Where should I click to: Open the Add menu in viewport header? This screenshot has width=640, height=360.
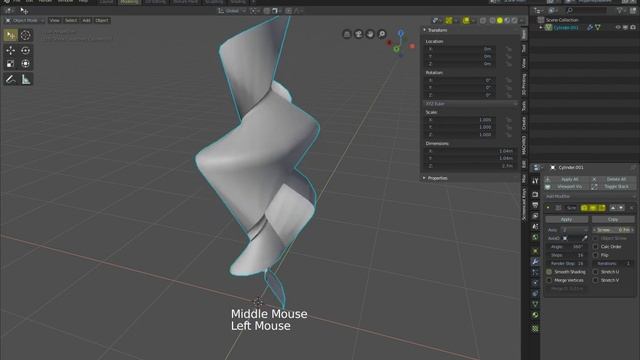pyautogui.click(x=86, y=20)
